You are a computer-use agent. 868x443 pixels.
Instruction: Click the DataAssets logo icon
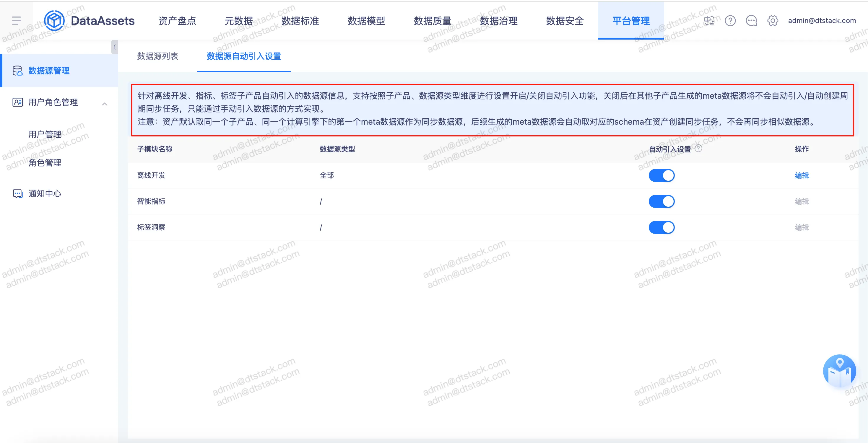point(54,21)
